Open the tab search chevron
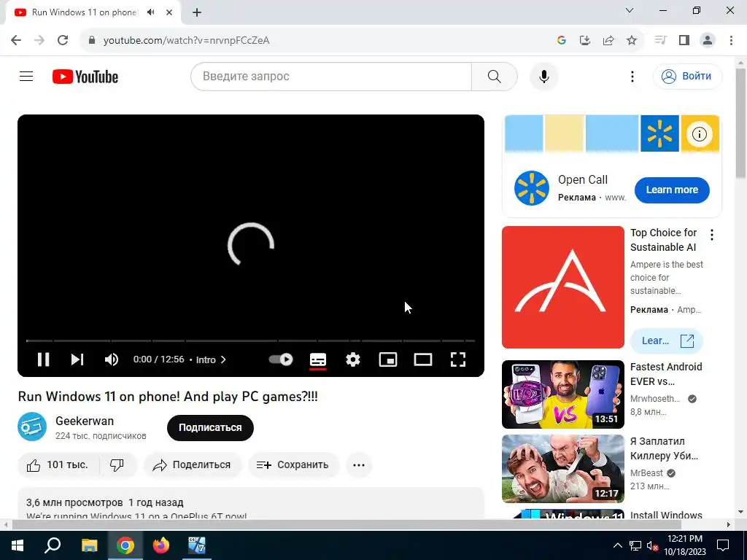This screenshot has height=560, width=747. tap(630, 10)
